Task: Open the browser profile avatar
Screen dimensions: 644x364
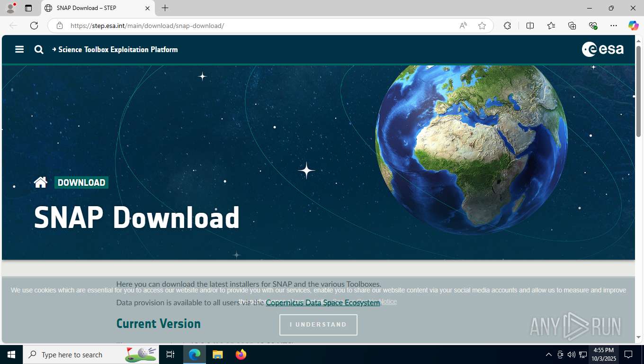Action: 10,8
